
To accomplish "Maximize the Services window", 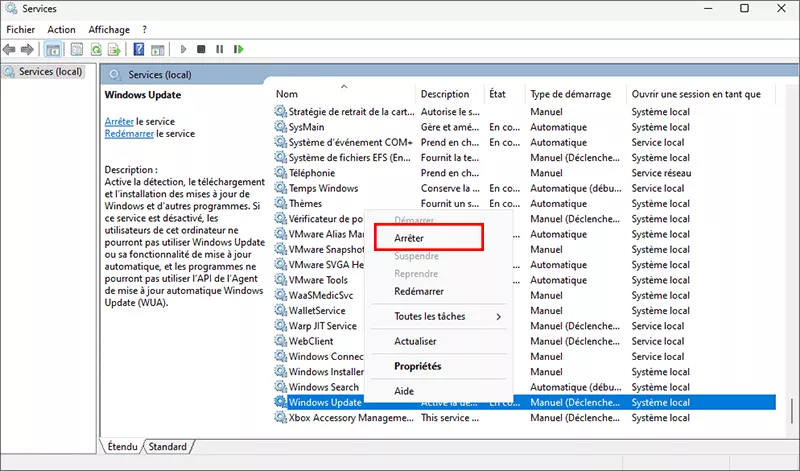I will pos(744,8).
